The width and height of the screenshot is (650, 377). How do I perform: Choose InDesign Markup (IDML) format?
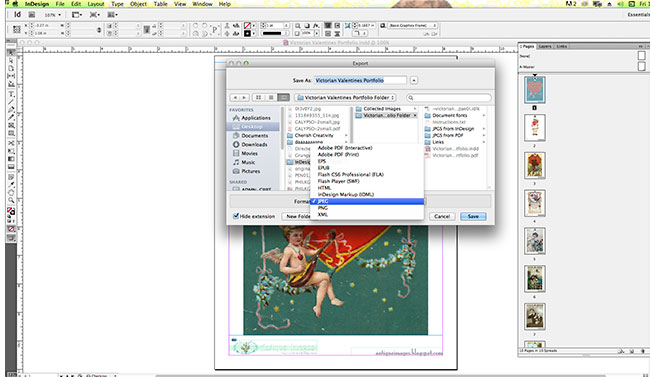[367, 194]
